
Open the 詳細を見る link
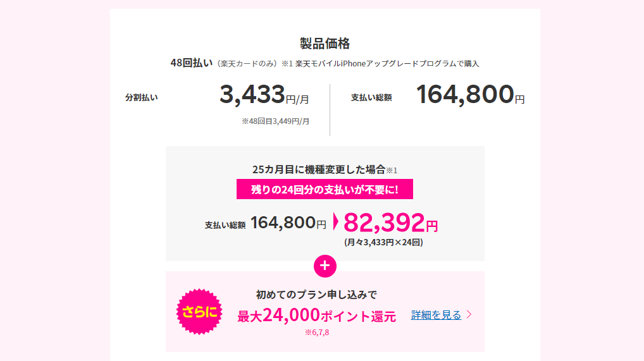(x=436, y=315)
